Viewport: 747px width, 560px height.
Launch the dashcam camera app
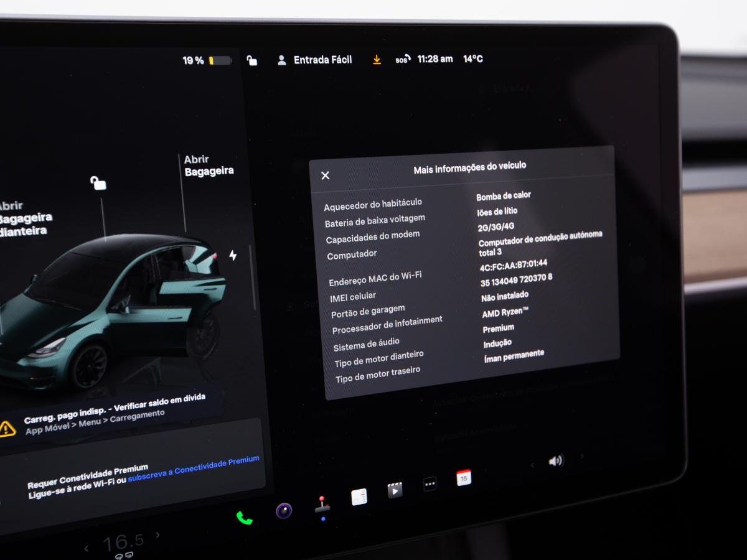click(x=284, y=511)
